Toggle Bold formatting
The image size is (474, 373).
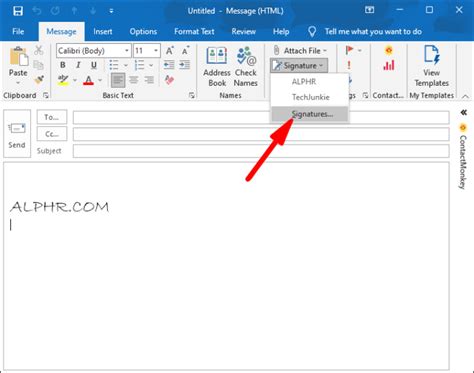point(63,65)
